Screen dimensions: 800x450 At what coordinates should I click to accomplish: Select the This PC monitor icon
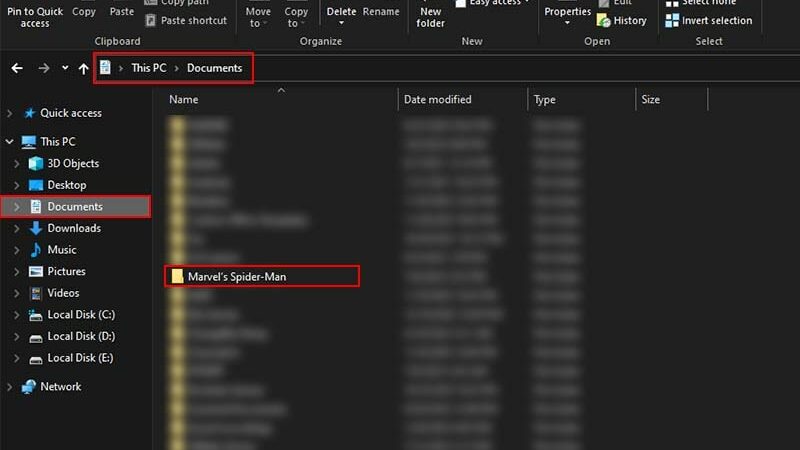coord(29,142)
